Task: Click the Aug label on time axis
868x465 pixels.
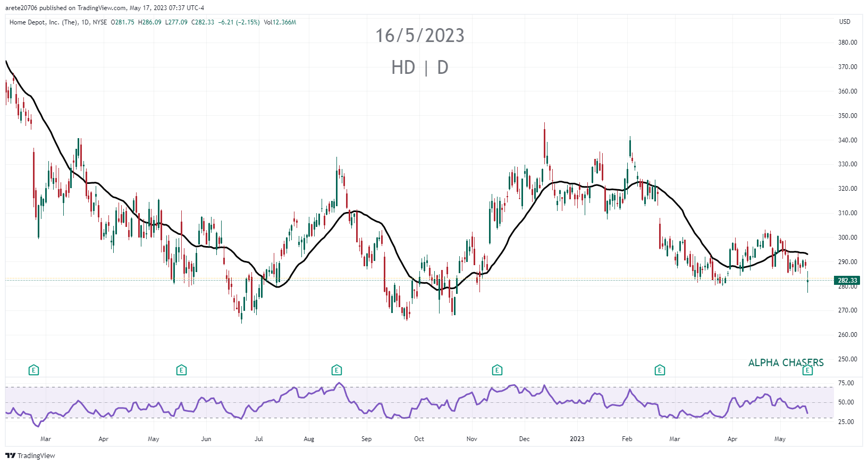Action: (309, 439)
